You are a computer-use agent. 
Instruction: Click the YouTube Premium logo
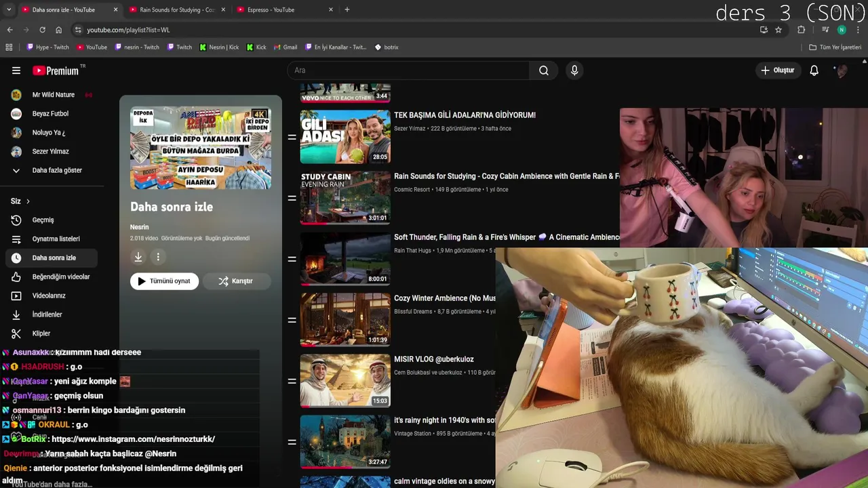point(56,70)
